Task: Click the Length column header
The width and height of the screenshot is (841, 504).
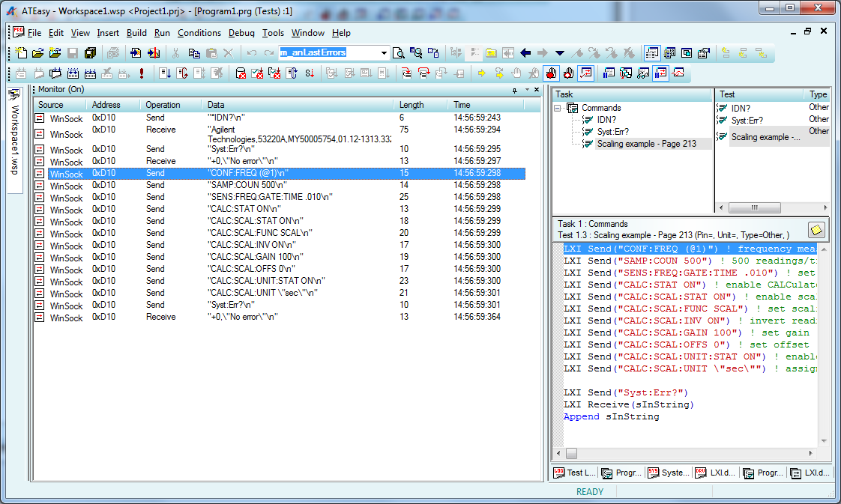Action: coord(420,105)
